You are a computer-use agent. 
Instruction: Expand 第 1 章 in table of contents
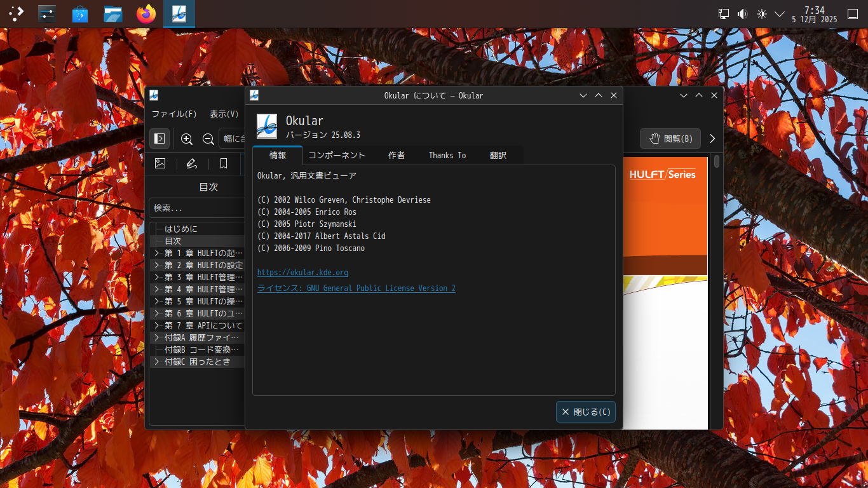[157, 253]
